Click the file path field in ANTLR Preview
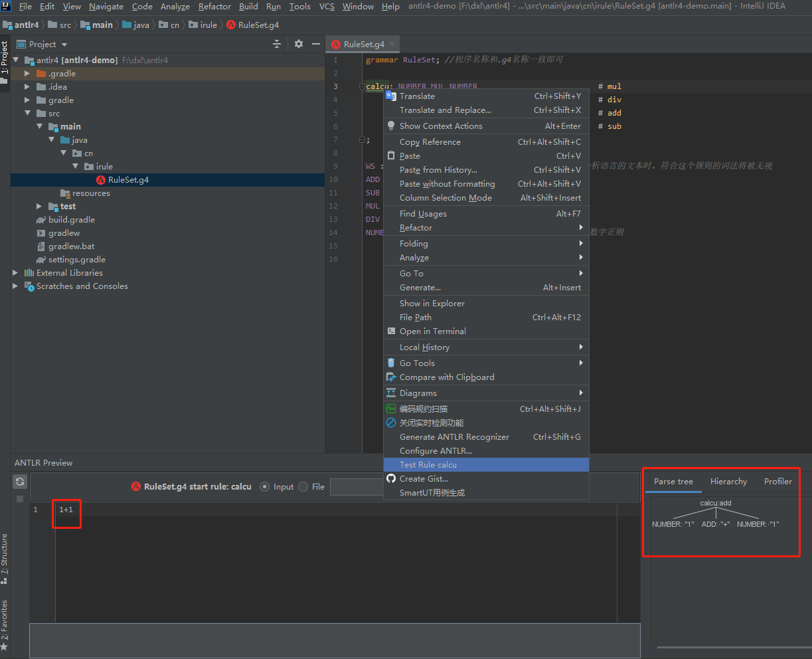This screenshot has height=659, width=812. click(357, 486)
